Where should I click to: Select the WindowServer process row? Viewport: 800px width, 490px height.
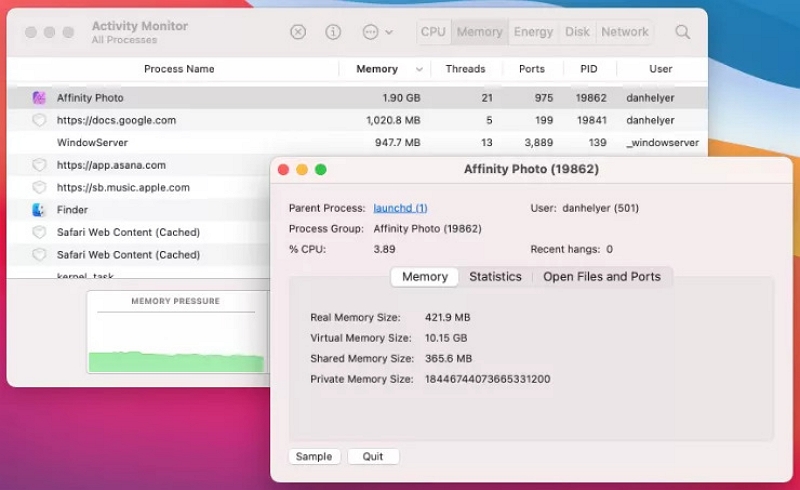(357, 142)
